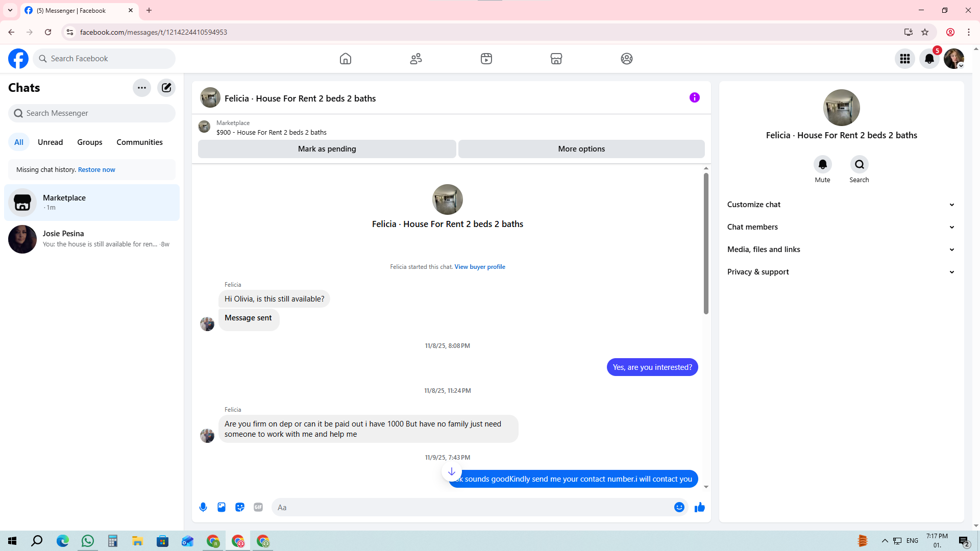Click the conversation vertical scrollbar
The height and width of the screenshot is (551, 980).
[706, 244]
